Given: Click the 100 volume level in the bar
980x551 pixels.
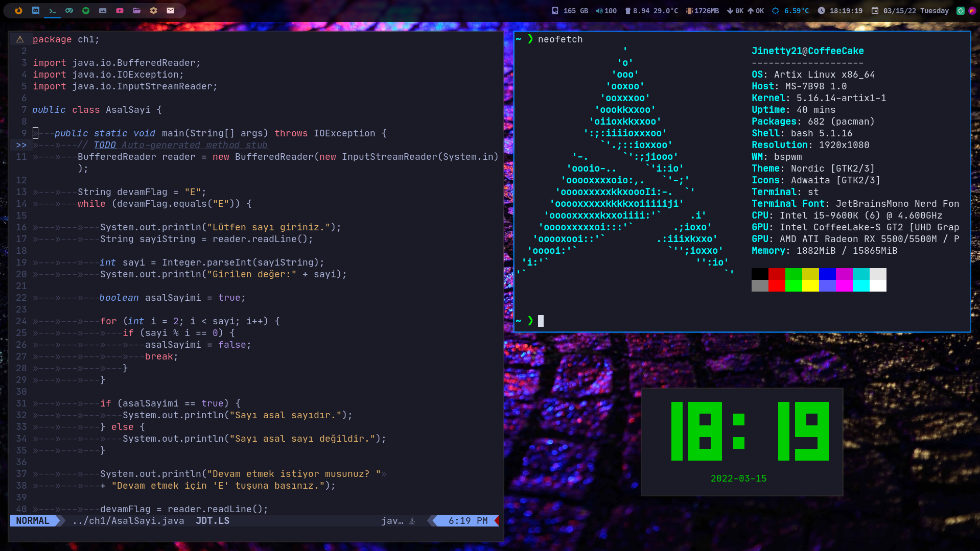Looking at the screenshot, I should pos(611,11).
